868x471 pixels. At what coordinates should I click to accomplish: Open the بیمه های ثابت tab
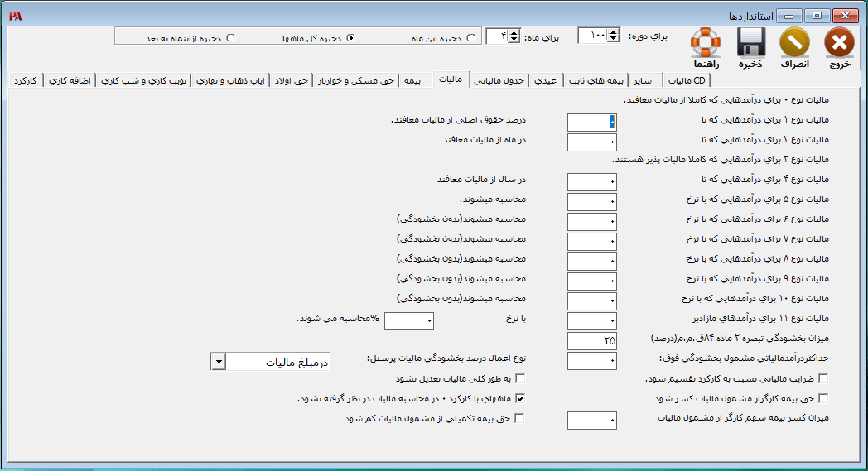596,80
